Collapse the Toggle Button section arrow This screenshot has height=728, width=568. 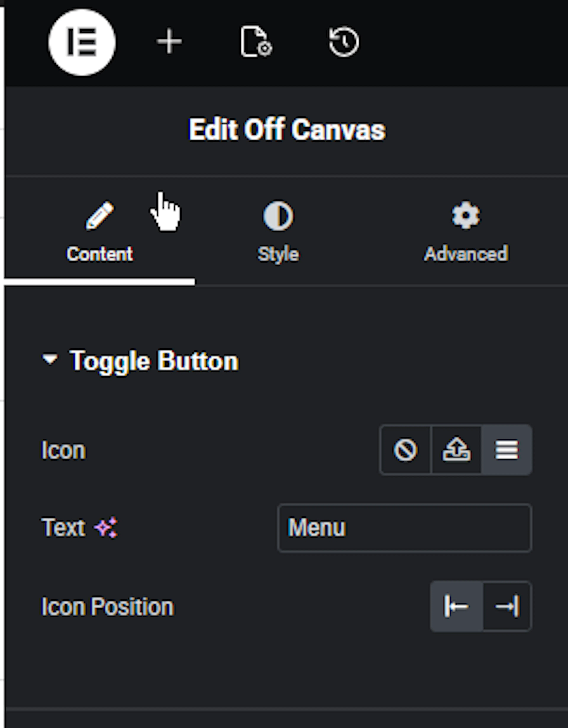(x=50, y=359)
